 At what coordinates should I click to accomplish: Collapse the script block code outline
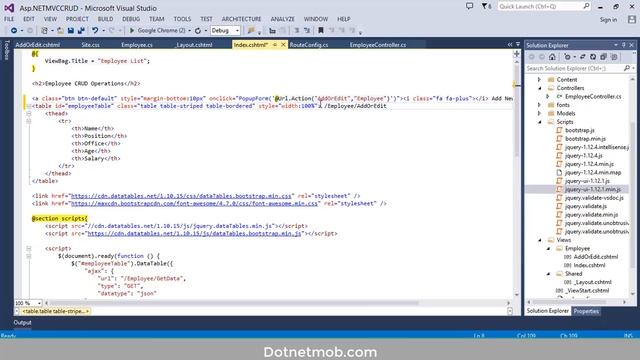click(29, 248)
